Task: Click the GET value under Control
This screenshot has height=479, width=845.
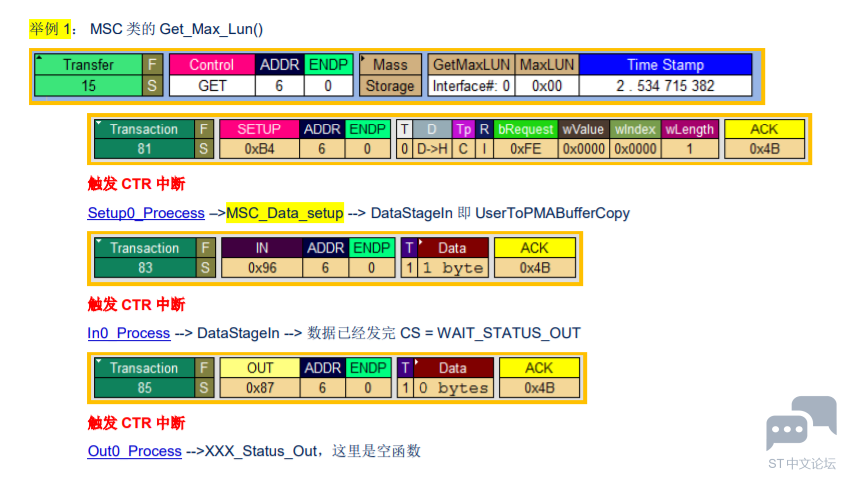Action: click(212, 86)
